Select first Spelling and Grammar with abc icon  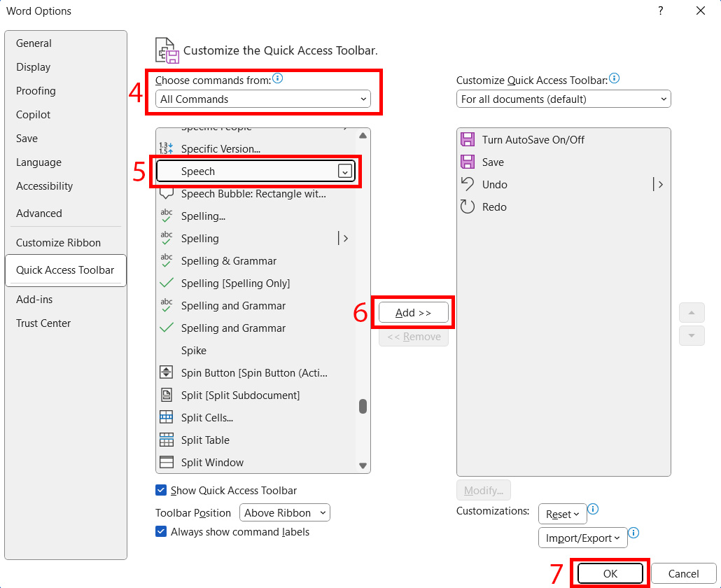pyautogui.click(x=255, y=306)
